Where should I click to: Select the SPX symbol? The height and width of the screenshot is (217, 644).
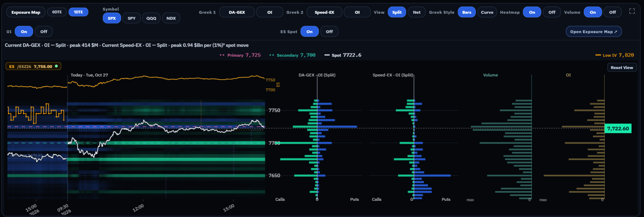pyautogui.click(x=112, y=18)
